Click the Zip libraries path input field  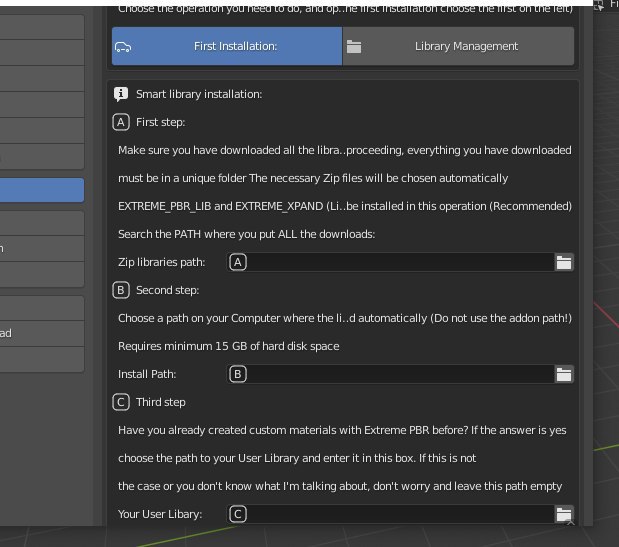tap(391, 262)
